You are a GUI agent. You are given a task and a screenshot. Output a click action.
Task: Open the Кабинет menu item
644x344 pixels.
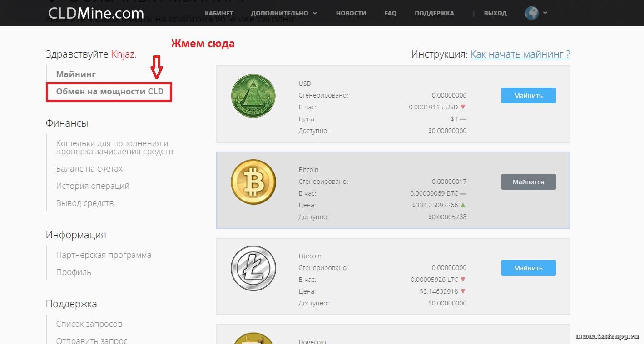[x=219, y=13]
